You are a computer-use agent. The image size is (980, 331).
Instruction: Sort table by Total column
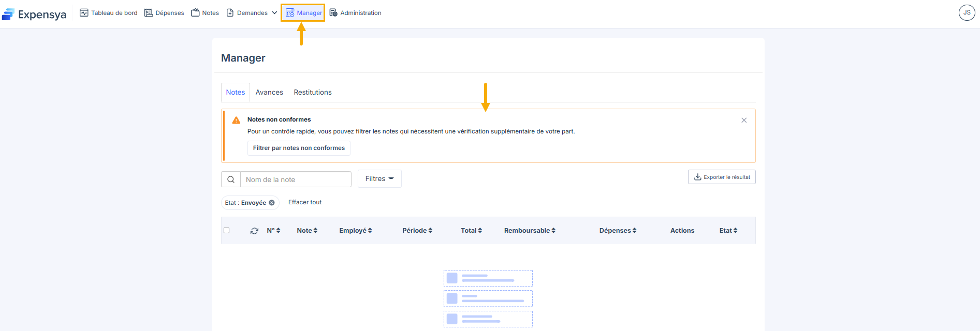coord(472,231)
